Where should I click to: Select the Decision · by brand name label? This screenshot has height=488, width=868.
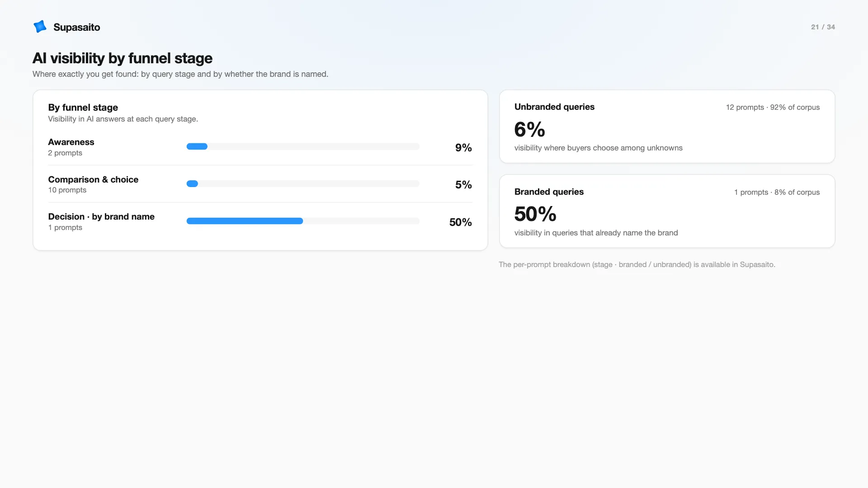point(101,216)
